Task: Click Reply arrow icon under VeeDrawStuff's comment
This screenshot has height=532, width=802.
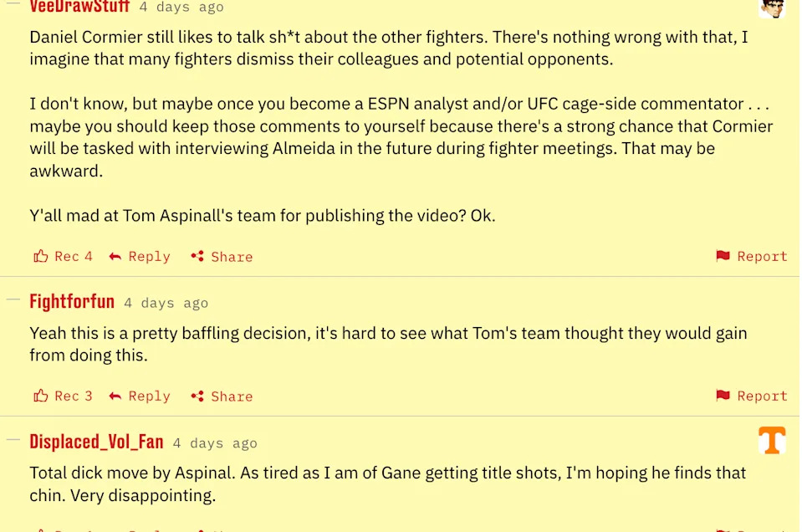Action: 115,256
